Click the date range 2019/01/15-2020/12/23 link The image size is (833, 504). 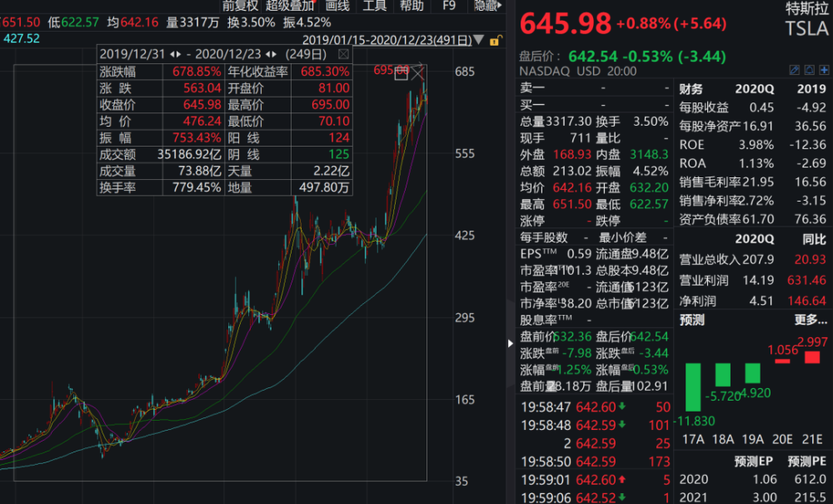click(387, 40)
